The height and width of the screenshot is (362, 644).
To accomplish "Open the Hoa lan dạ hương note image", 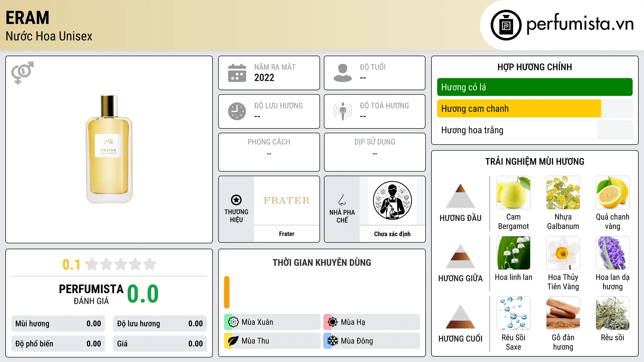I will tap(613, 253).
